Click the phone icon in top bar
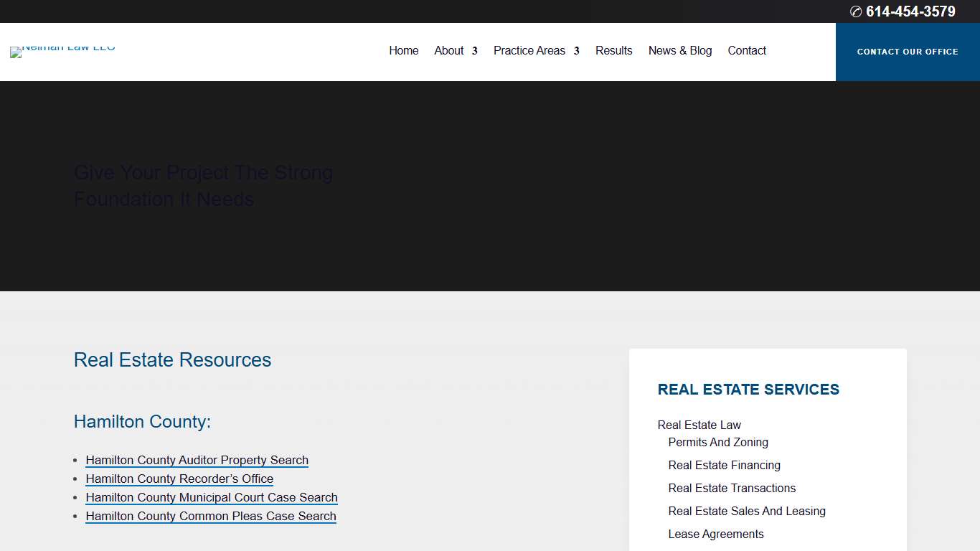Screen dimensions: 980x551 [x=855, y=11]
